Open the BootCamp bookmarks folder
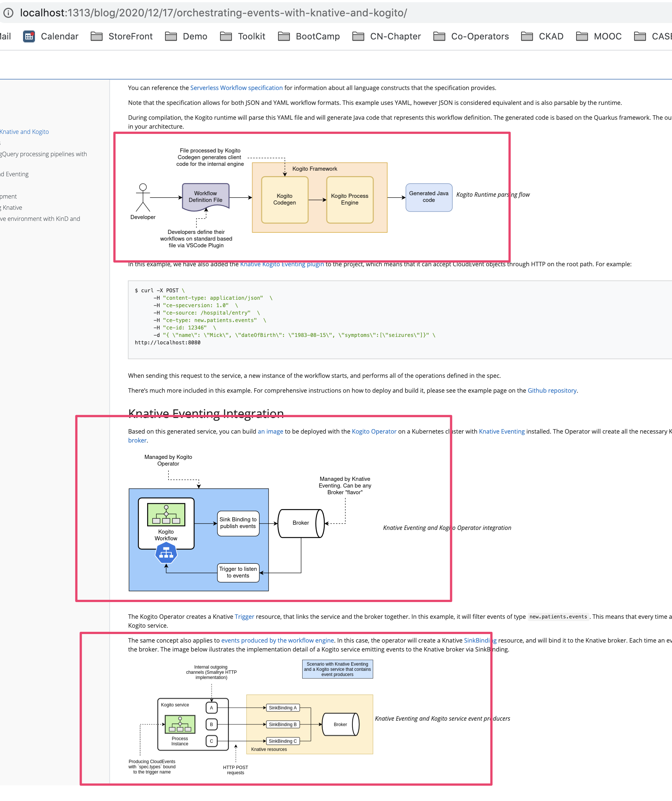 (x=309, y=36)
